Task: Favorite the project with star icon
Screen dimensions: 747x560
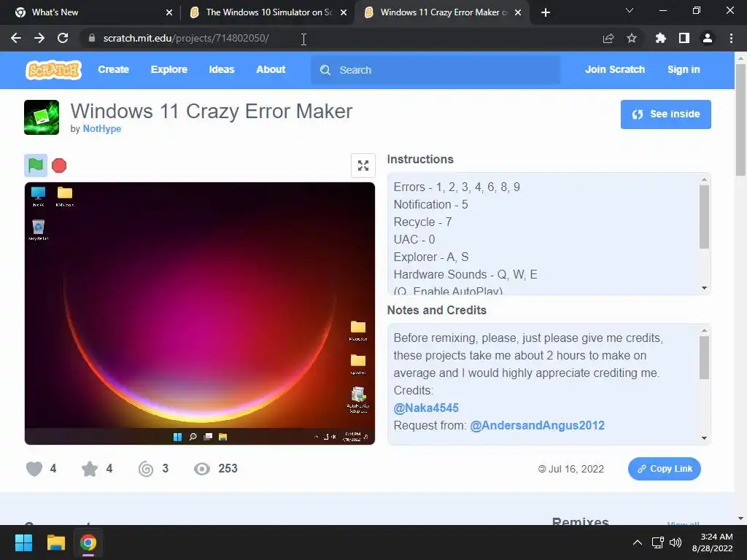Action: (x=90, y=469)
